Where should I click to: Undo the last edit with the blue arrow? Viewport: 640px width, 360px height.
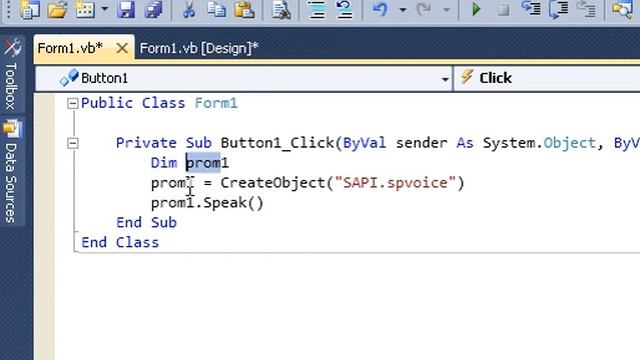click(380, 9)
